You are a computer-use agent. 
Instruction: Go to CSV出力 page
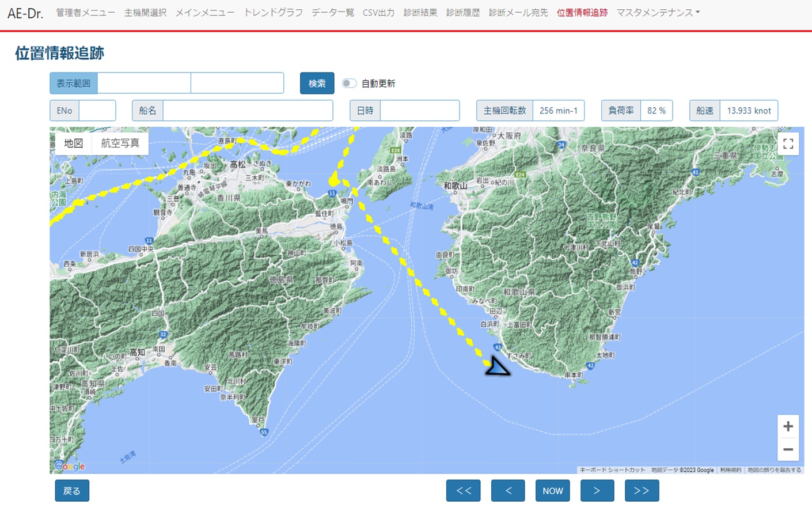pyautogui.click(x=378, y=13)
